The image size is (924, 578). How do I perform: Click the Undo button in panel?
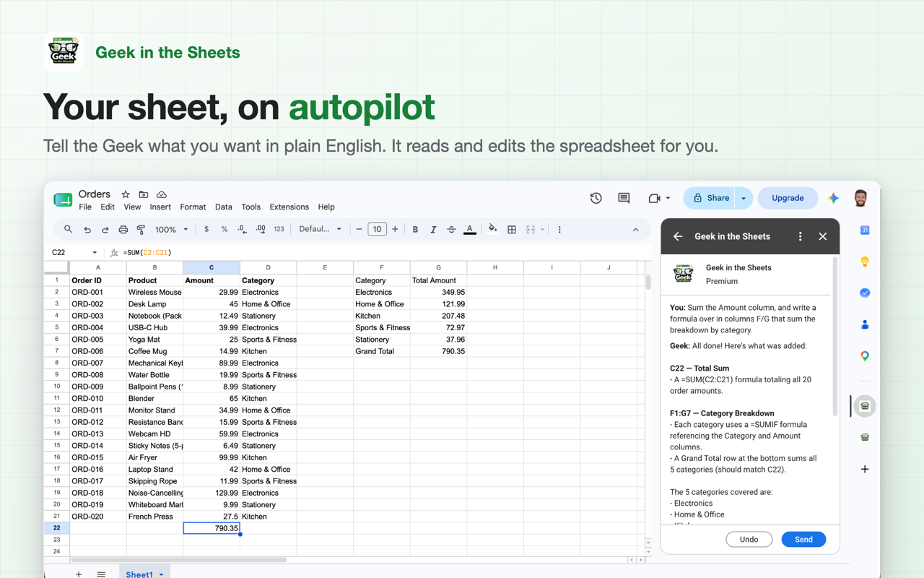(x=749, y=540)
